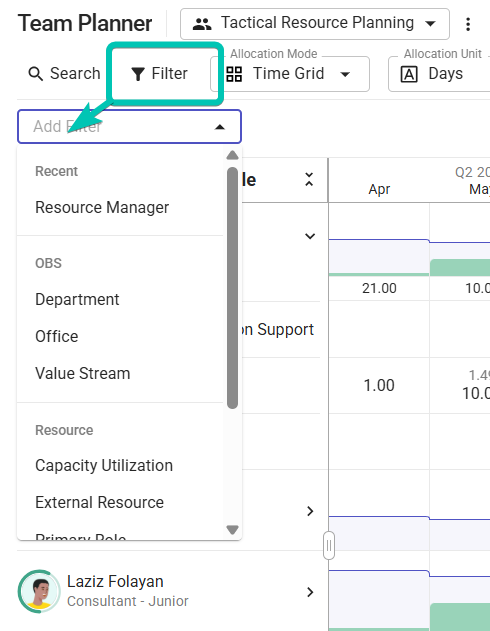Collapse the expanded first resource row chevron
This screenshot has height=631, width=490.
[310, 236]
